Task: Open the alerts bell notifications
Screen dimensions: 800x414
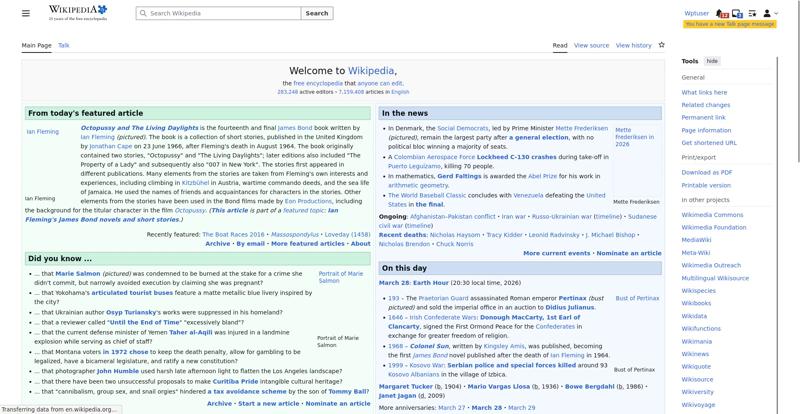Action: pyautogui.click(x=721, y=13)
